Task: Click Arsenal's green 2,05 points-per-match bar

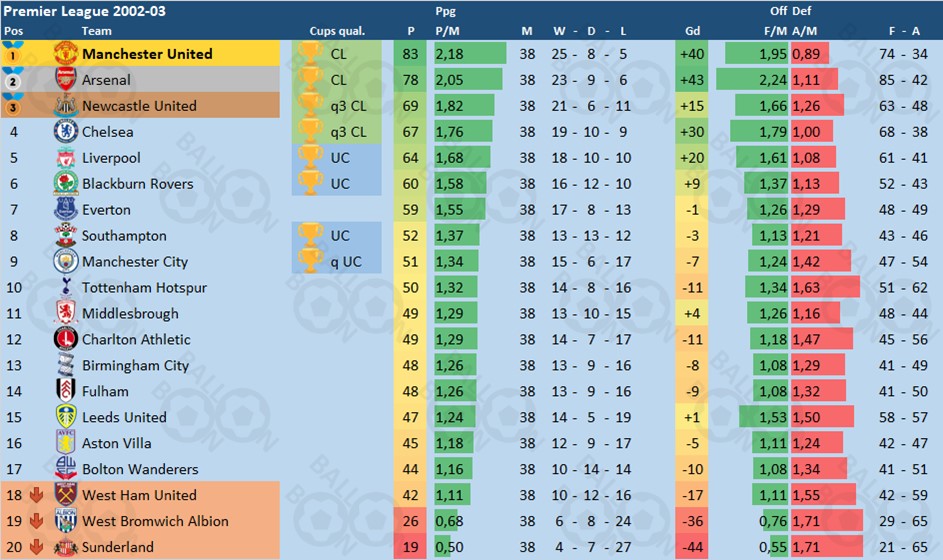Action: (x=468, y=79)
